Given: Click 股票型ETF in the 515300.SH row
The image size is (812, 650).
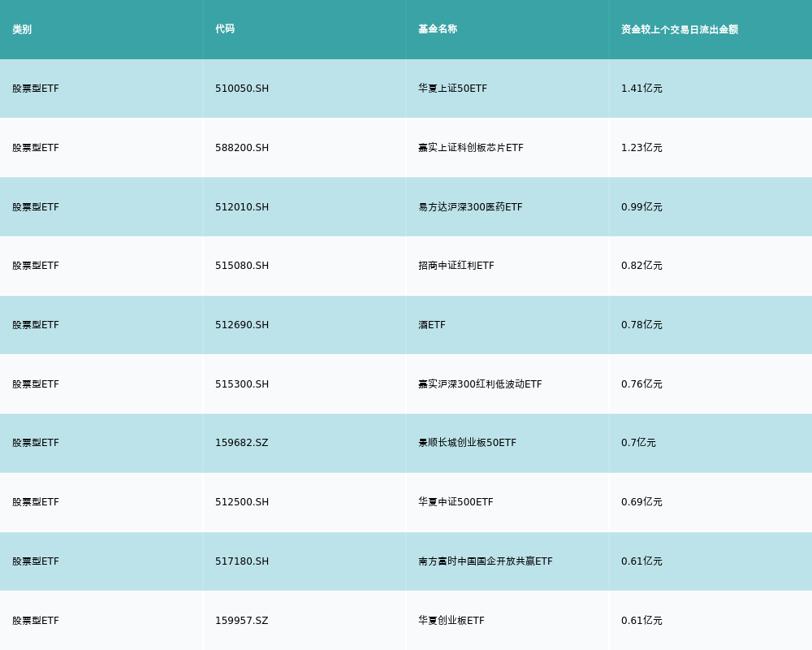Looking at the screenshot, I should pos(36,384).
